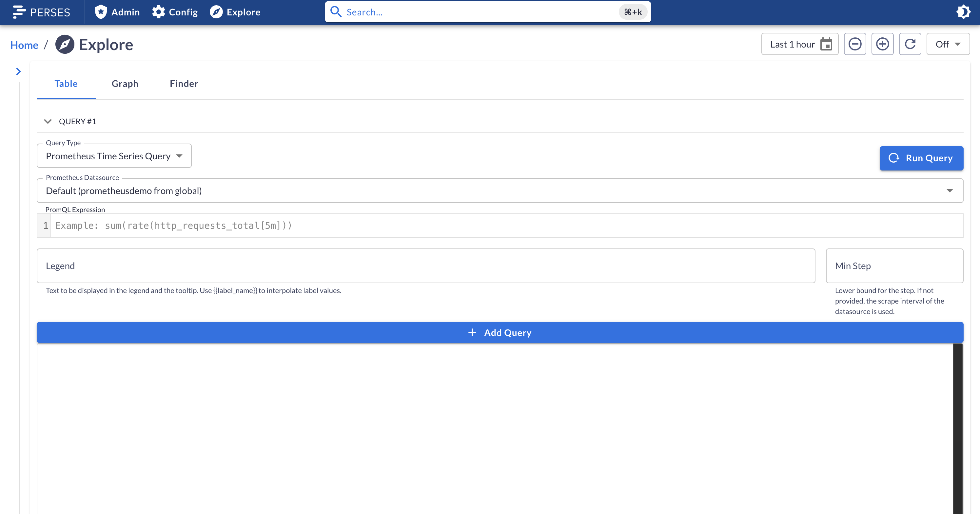Click into the PromQL Expression editor
Screen dimensions: 980x514
point(506,226)
